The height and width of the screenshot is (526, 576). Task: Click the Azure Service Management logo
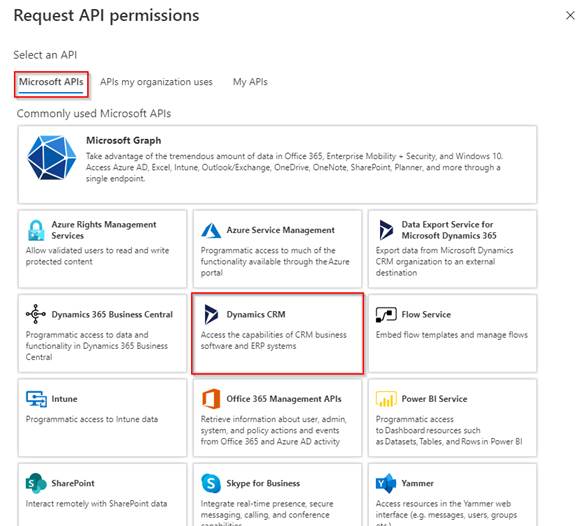coord(211,231)
